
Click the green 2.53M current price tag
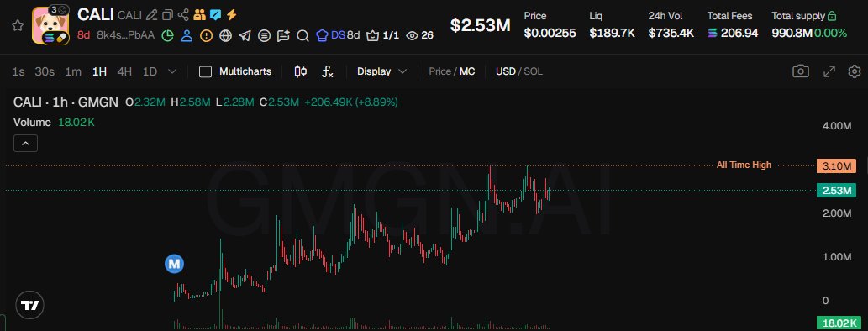pos(836,191)
